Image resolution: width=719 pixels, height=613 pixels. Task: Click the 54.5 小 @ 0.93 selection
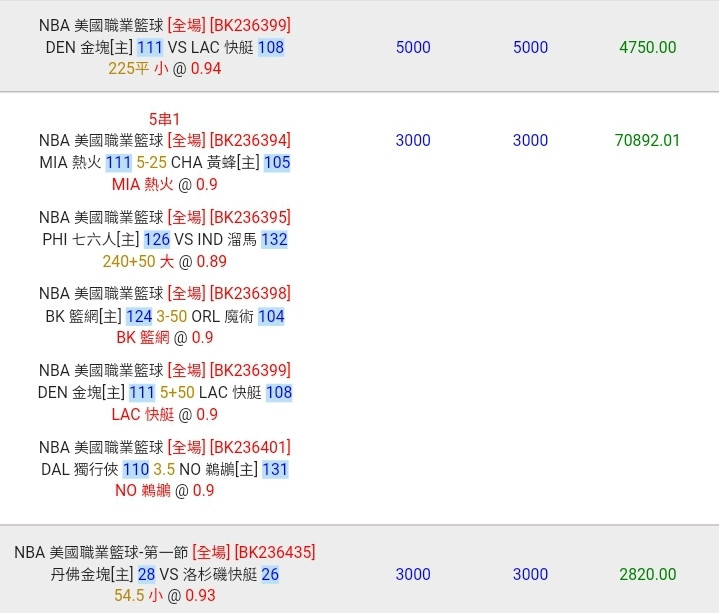164,595
